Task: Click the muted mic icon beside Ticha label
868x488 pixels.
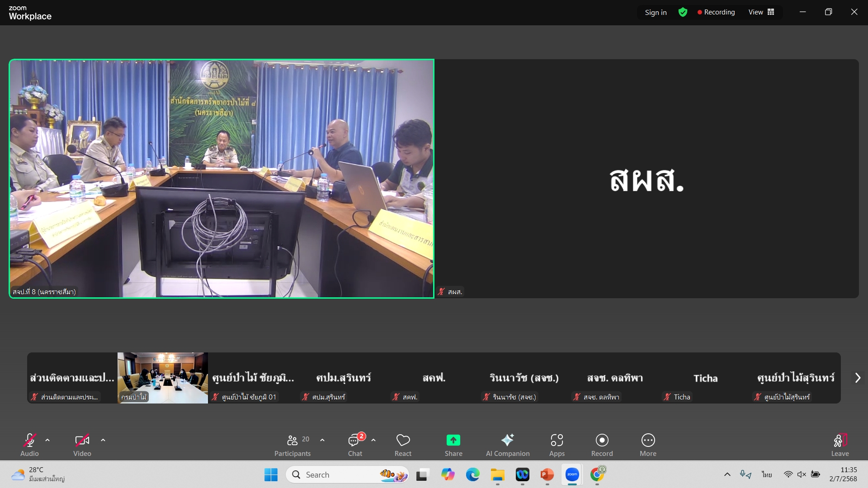Action: coord(667,397)
